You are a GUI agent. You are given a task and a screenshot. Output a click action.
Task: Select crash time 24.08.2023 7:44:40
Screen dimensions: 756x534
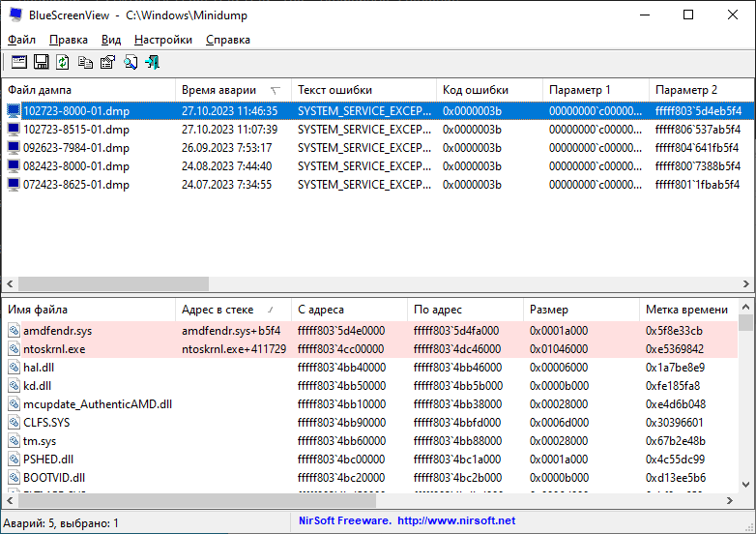tap(226, 166)
